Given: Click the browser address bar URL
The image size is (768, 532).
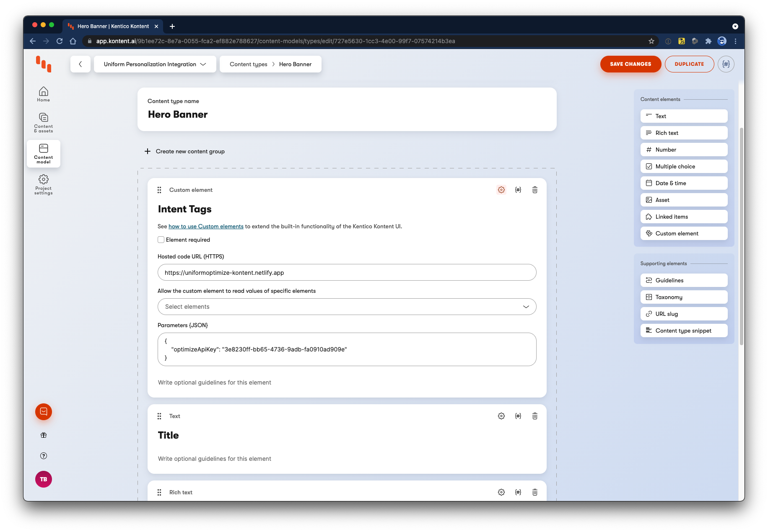Looking at the screenshot, I should [276, 41].
